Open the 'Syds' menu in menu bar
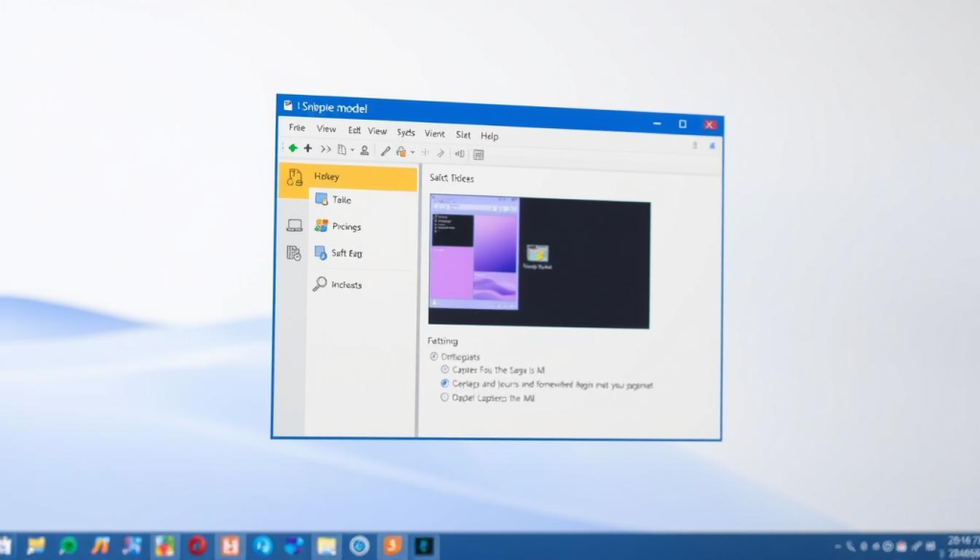The width and height of the screenshot is (980, 560). tap(406, 132)
